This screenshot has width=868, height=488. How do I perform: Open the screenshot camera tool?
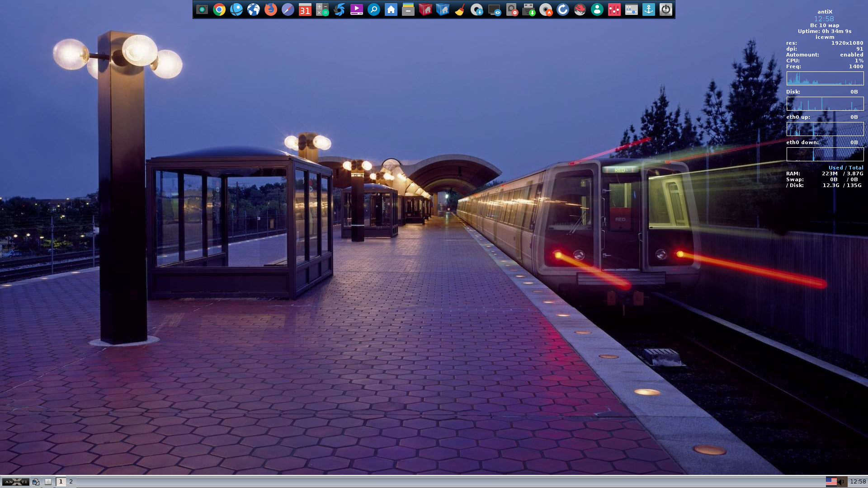202,9
